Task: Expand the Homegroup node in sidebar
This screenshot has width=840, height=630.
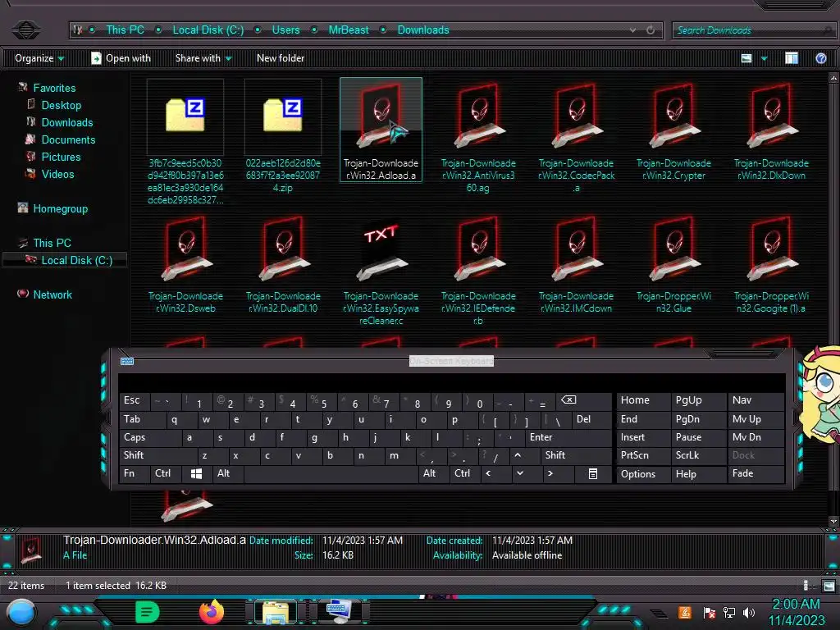Action: point(52,209)
